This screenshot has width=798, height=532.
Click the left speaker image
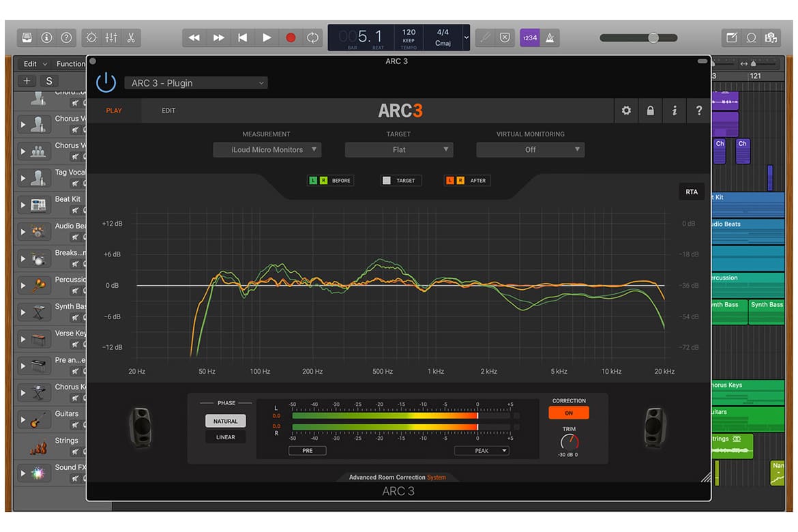point(141,426)
